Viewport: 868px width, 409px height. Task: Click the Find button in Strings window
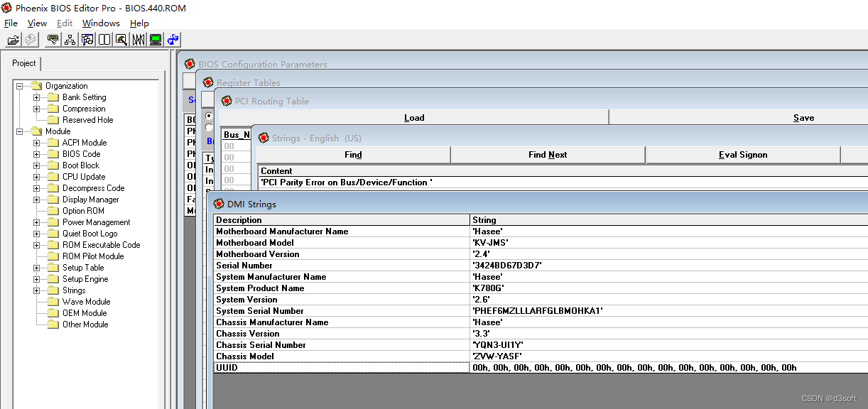point(353,155)
